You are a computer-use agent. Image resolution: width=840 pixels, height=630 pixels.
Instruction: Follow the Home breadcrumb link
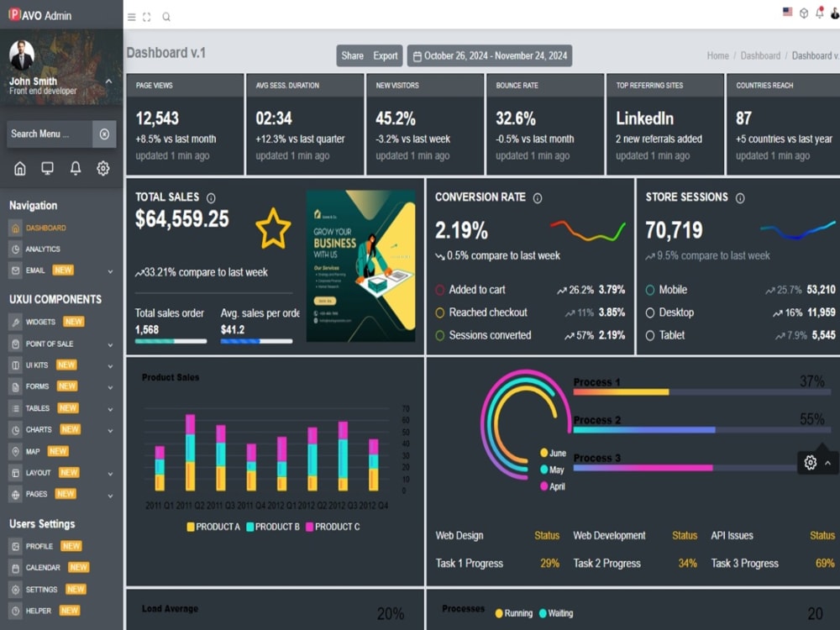[x=718, y=55]
